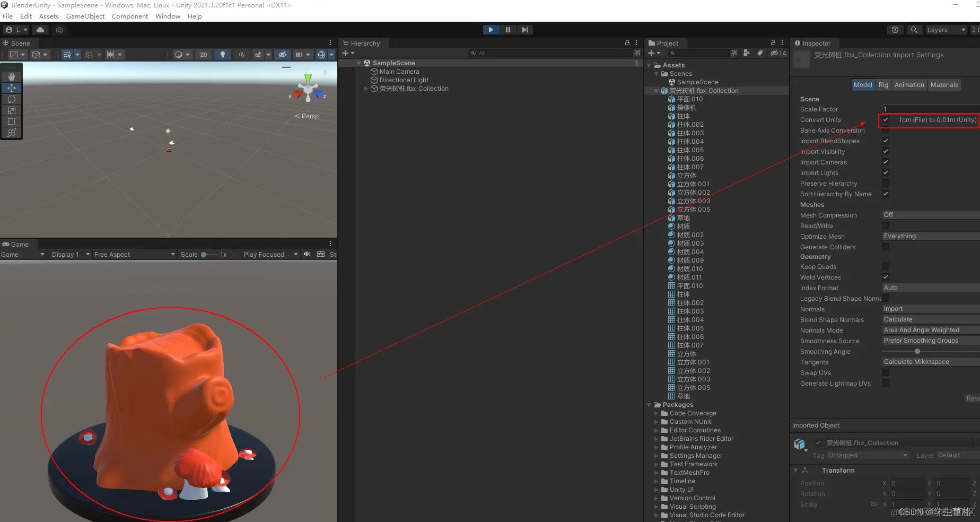Click Project search by label icon
The image size is (980, 522).
coord(760,53)
